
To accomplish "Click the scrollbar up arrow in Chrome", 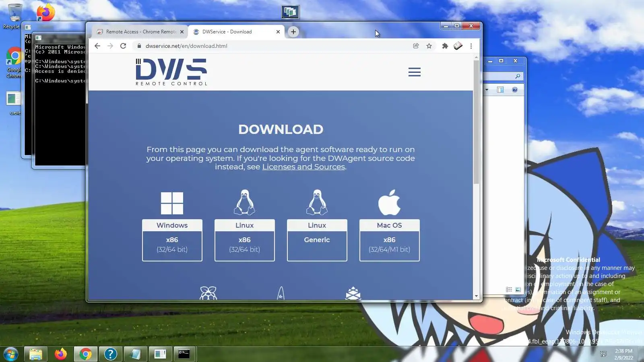I will click(x=476, y=57).
